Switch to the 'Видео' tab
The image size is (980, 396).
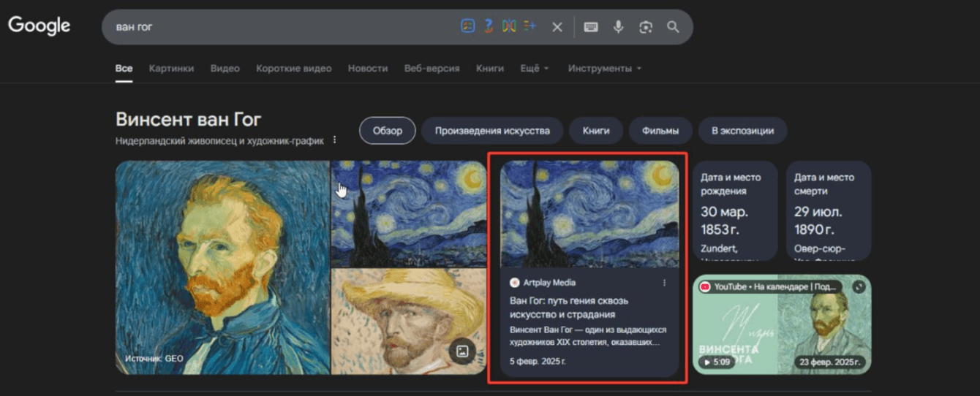coord(225,69)
